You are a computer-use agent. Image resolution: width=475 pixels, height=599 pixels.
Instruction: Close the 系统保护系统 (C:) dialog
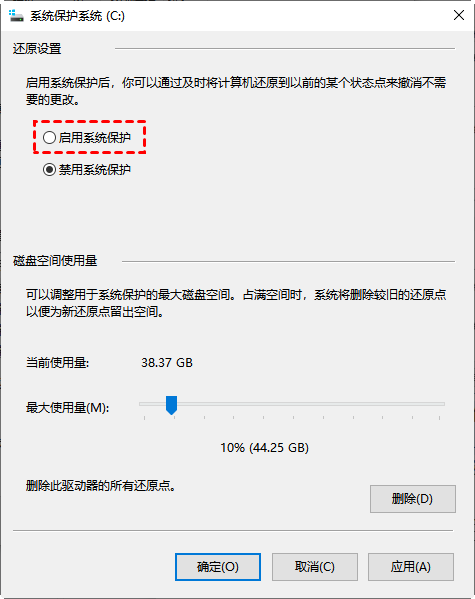tap(459, 15)
